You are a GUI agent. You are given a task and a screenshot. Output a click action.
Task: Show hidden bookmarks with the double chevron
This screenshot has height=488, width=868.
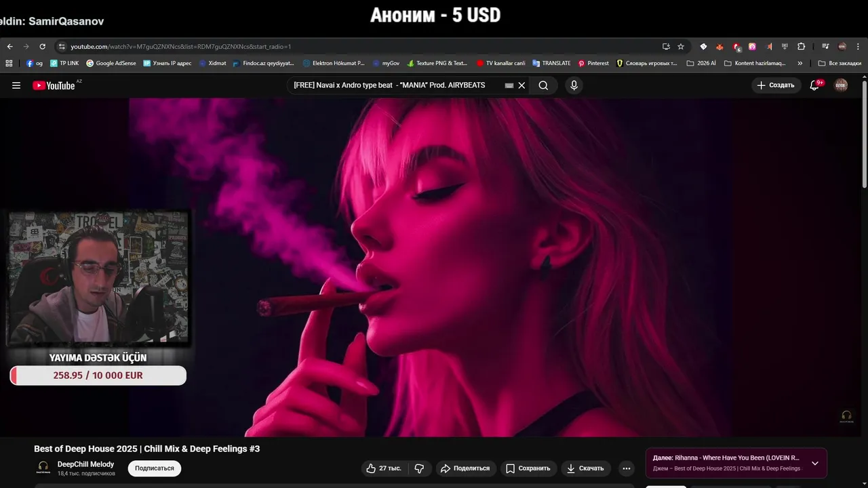click(x=800, y=63)
